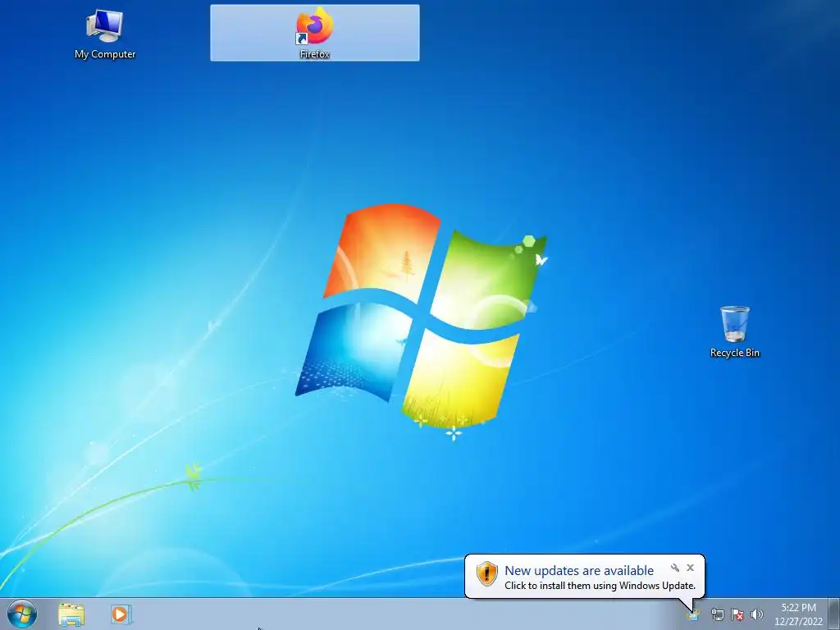Open the network status tray icon
Viewport: 840px width, 630px height.
(x=717, y=614)
